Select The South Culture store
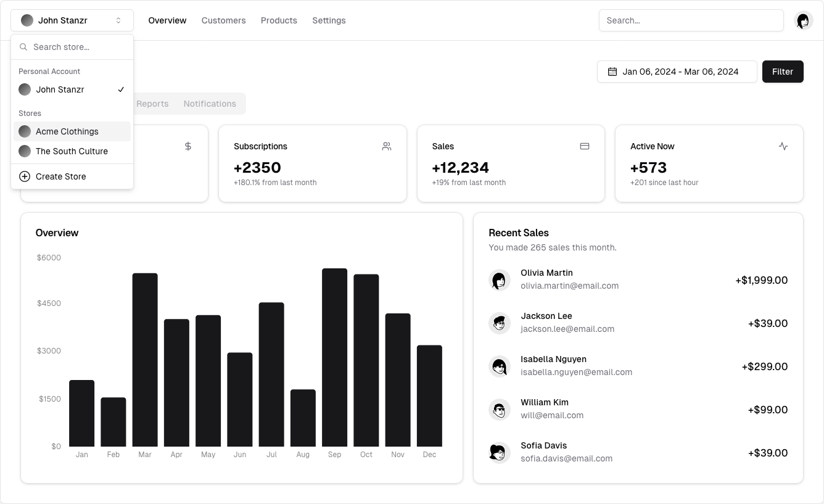This screenshot has height=504, width=824. pyautogui.click(x=72, y=151)
